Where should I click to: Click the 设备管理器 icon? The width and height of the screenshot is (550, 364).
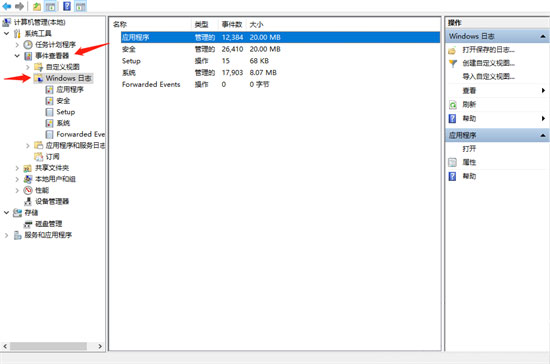point(28,201)
